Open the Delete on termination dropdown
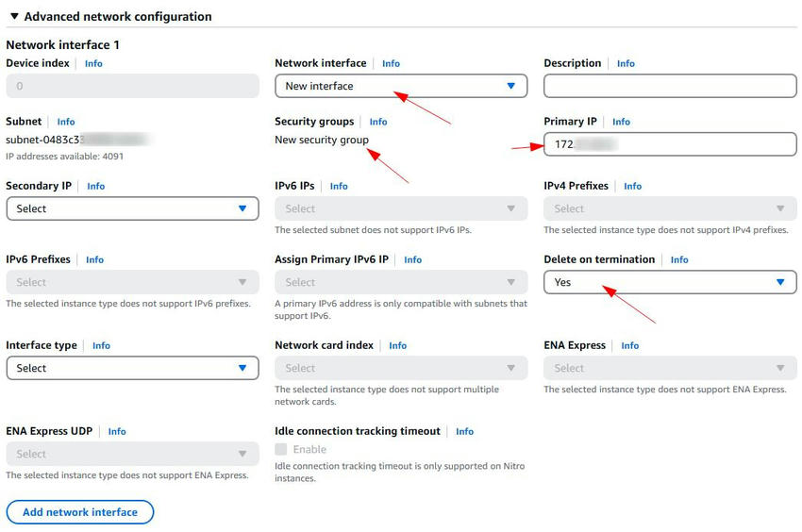The image size is (802, 532). pyautogui.click(x=670, y=282)
